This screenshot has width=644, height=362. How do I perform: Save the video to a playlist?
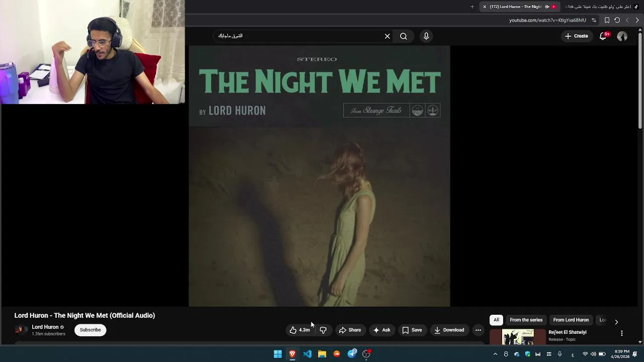(x=412, y=330)
